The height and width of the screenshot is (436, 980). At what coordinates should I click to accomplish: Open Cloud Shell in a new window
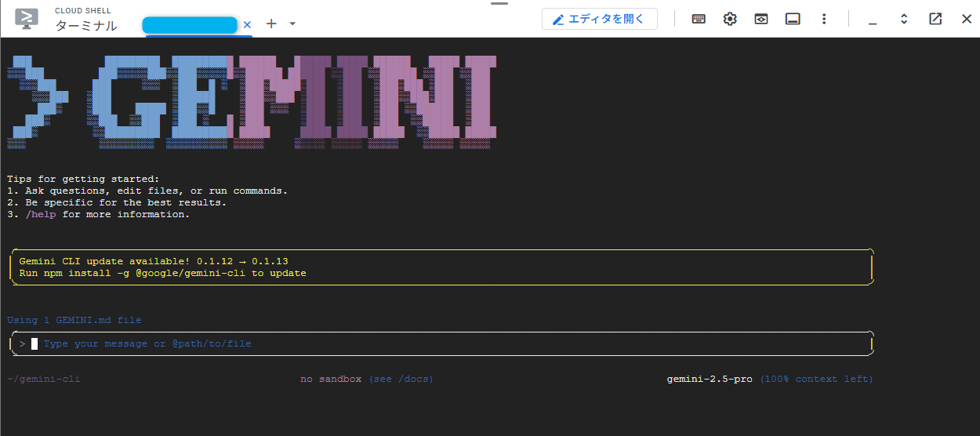(x=935, y=19)
